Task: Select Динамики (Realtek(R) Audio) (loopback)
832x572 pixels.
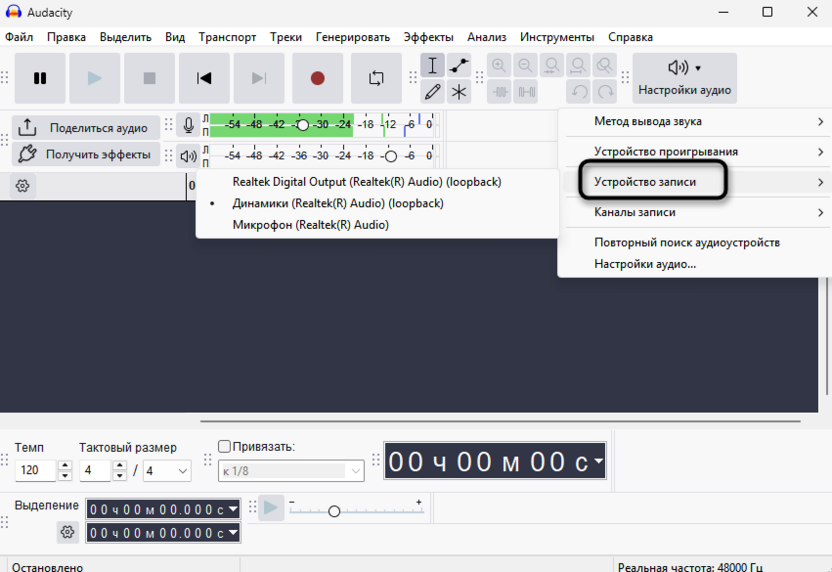Action: [377, 204]
